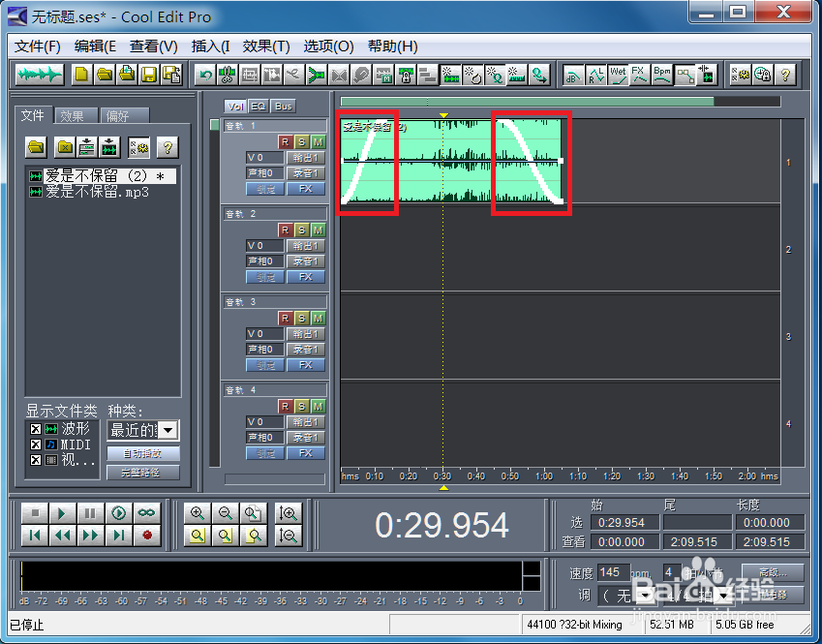
Task: Pause playback
Action: click(90, 513)
